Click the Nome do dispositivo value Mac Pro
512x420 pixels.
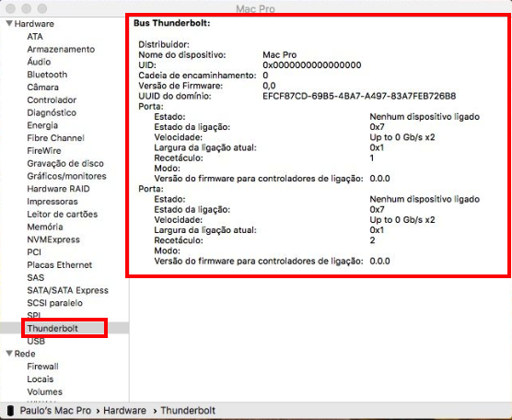[x=280, y=54]
